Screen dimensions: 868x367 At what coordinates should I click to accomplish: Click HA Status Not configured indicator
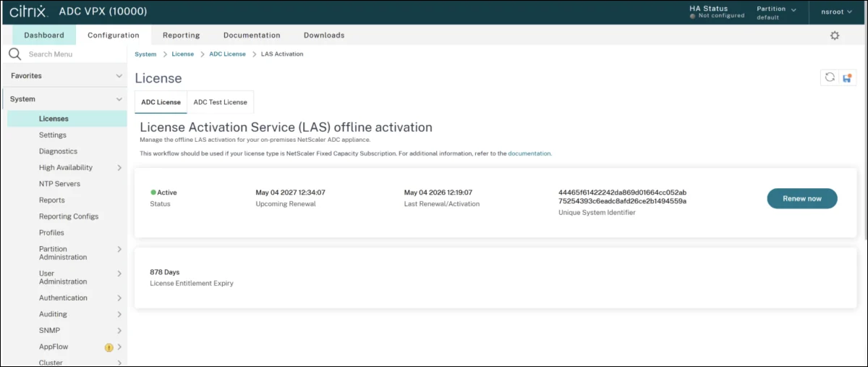[x=717, y=12]
